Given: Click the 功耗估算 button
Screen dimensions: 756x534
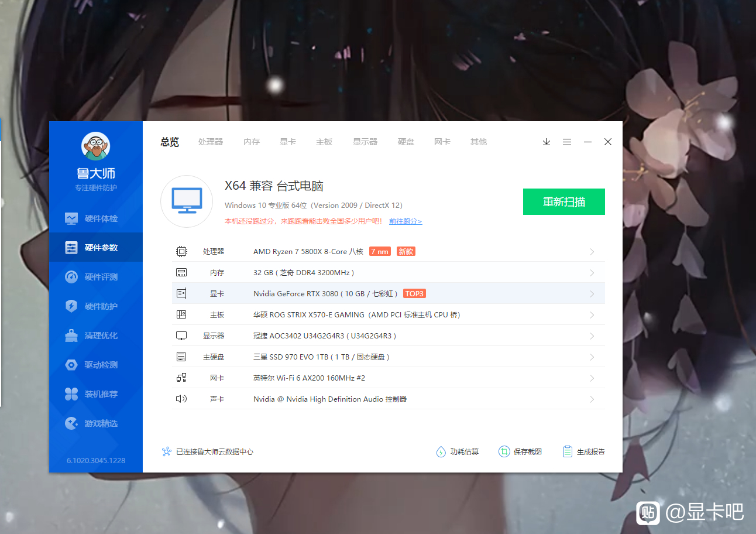Looking at the screenshot, I should pyautogui.click(x=457, y=451).
